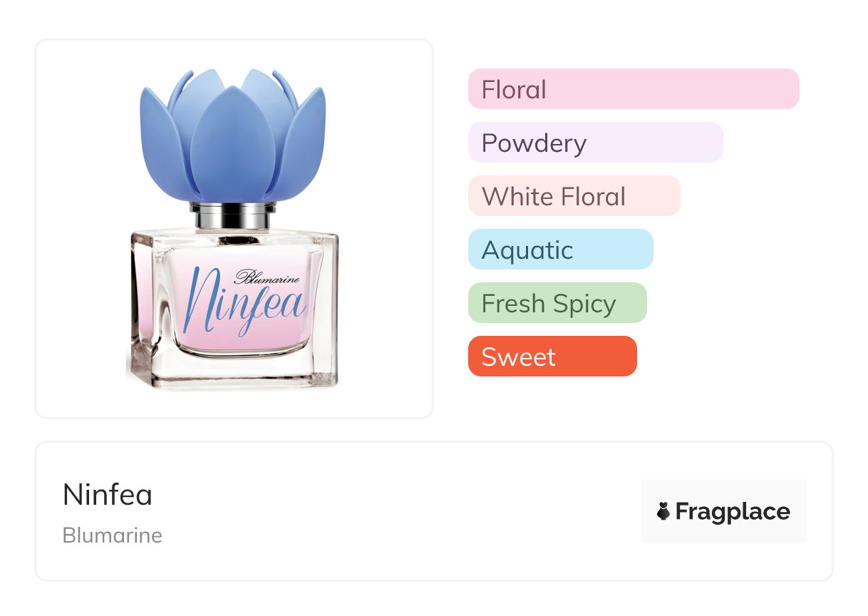Click the small Blumarine script on bottle
This screenshot has width=868, height=616.
click(x=268, y=277)
